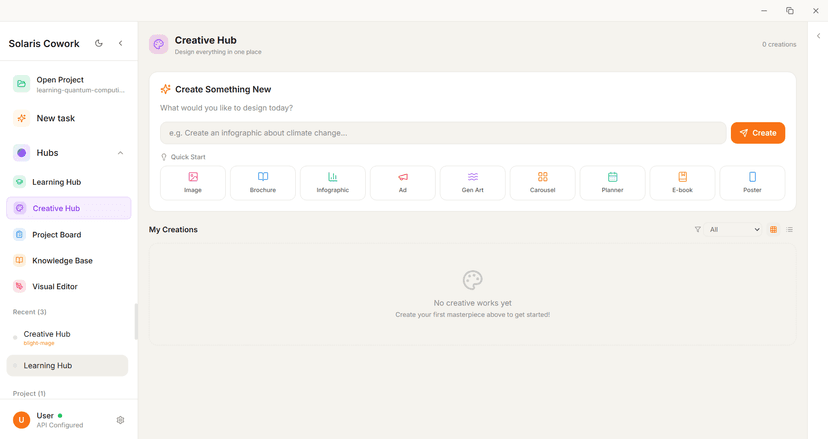Open the All filter dropdown
This screenshot has height=439, width=828.
click(734, 230)
